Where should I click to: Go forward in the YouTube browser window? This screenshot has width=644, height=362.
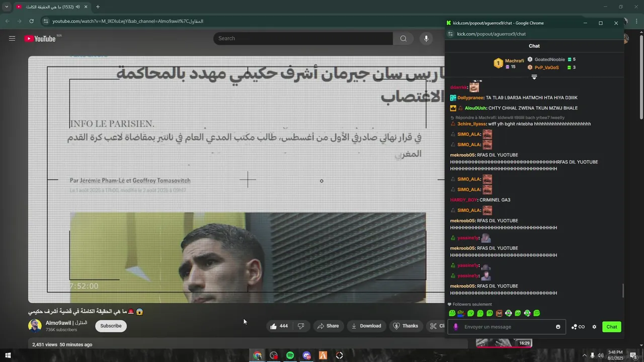[x=19, y=21]
